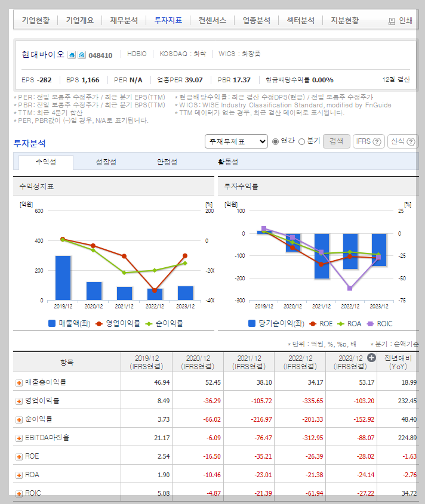Open the 기업개요 tab
Viewport: 425px width, 504px height.
80,20
